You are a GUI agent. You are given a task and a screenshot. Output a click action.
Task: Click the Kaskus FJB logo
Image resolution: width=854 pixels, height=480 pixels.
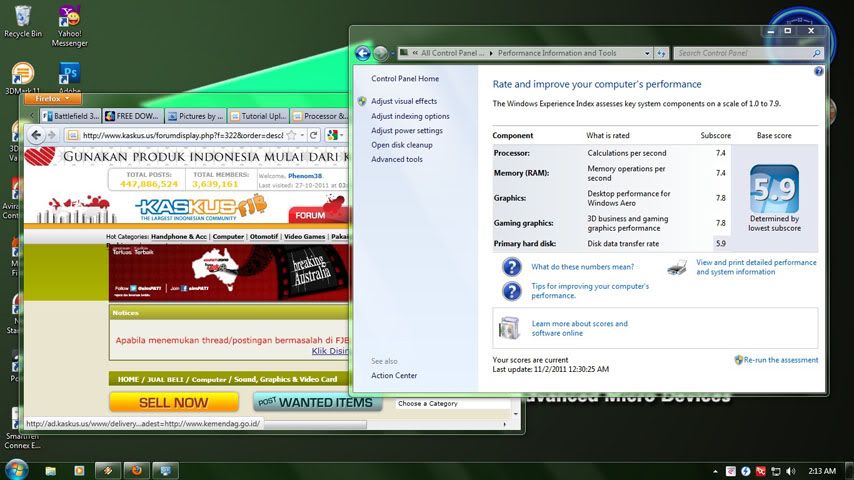201,208
